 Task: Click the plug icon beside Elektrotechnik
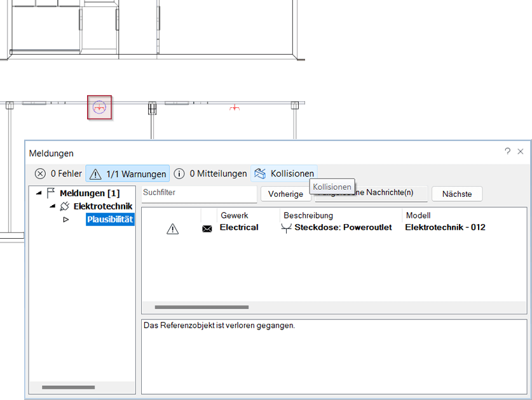(65, 206)
